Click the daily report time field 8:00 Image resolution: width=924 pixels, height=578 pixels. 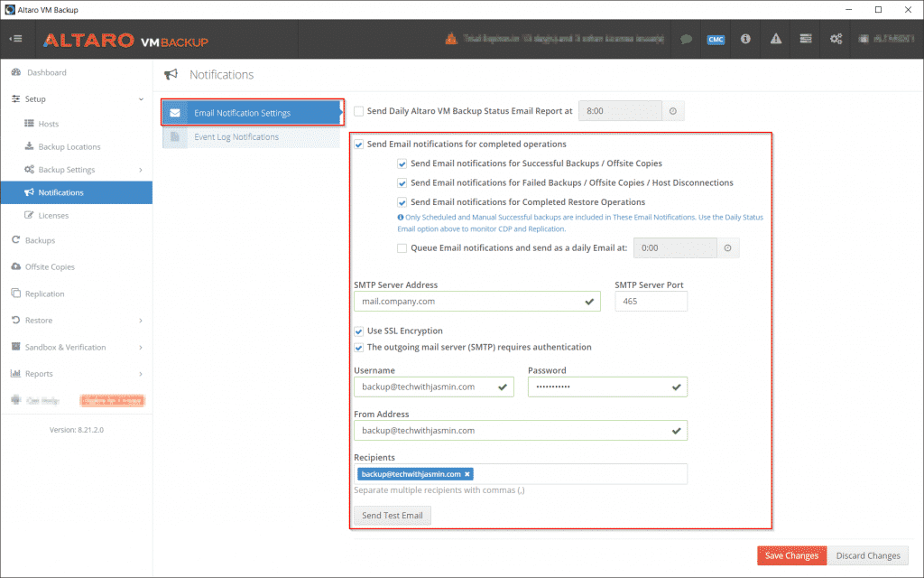pyautogui.click(x=621, y=111)
